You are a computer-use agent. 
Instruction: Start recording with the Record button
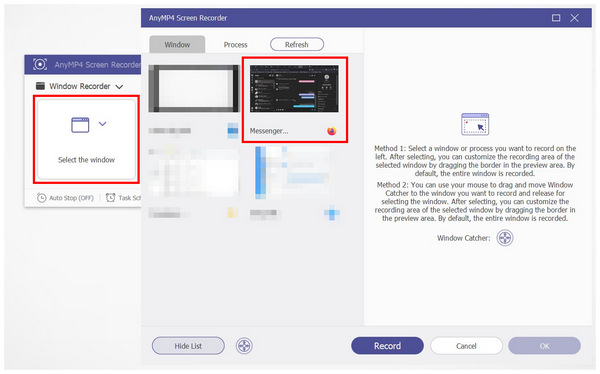(x=387, y=346)
